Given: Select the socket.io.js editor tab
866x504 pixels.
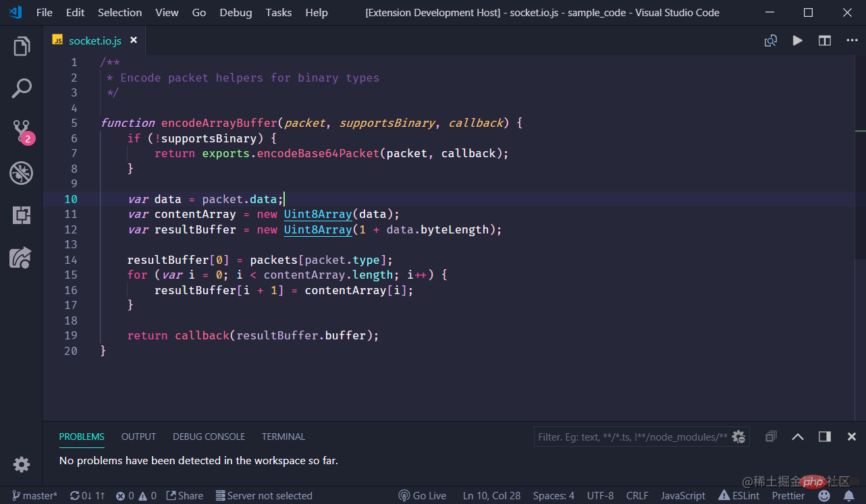Looking at the screenshot, I should 94,40.
